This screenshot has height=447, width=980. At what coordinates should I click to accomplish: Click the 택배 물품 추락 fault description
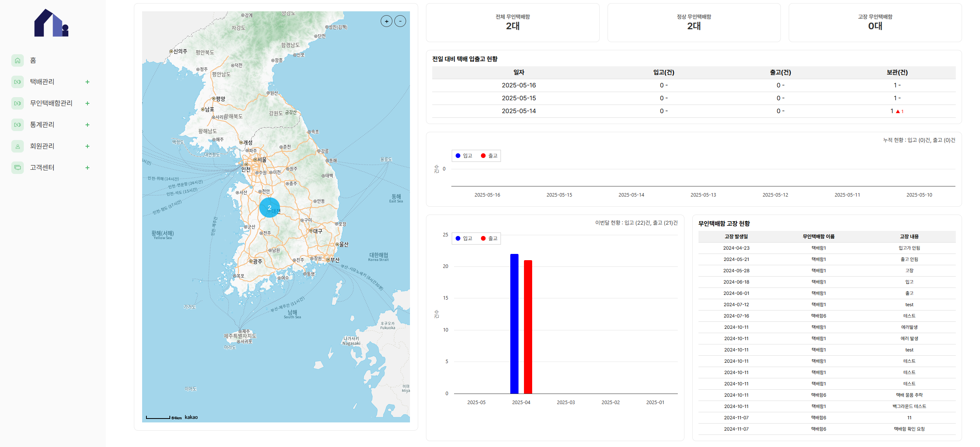(x=909, y=395)
